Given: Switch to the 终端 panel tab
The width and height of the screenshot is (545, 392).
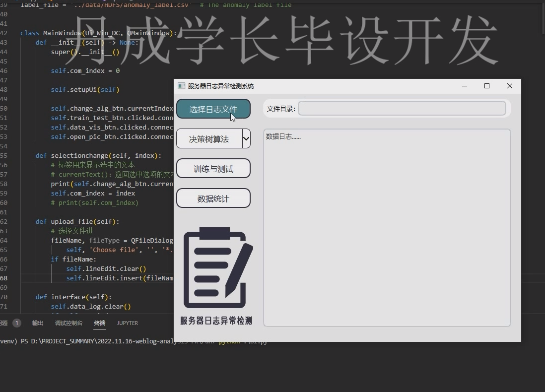Looking at the screenshot, I should [x=100, y=323].
